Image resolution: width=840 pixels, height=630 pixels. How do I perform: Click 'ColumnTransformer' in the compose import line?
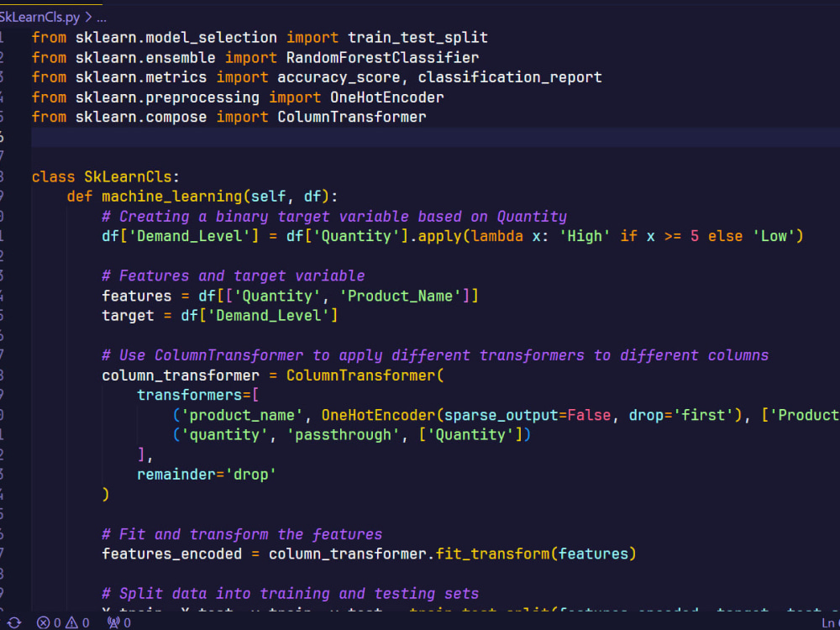[x=352, y=117]
